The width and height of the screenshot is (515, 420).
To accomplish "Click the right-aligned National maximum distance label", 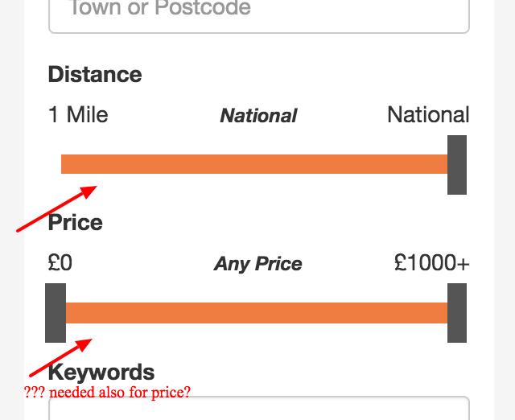I will pyautogui.click(x=428, y=115).
